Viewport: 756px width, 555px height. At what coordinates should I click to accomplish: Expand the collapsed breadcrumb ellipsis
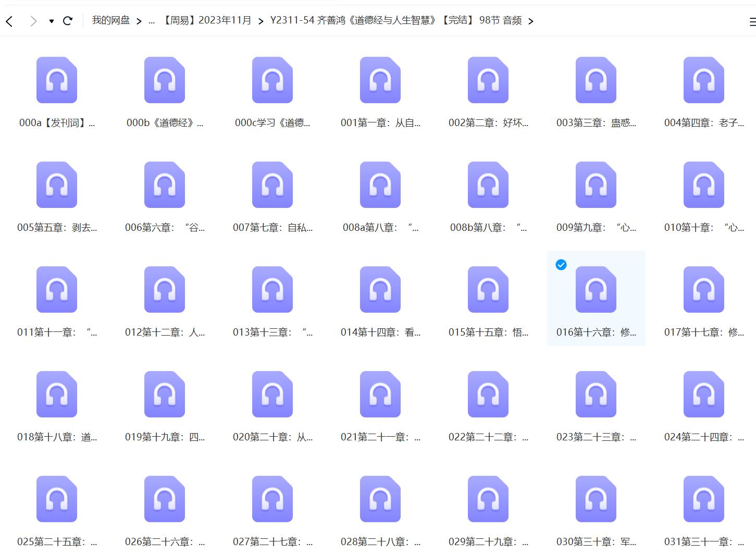pos(152,20)
